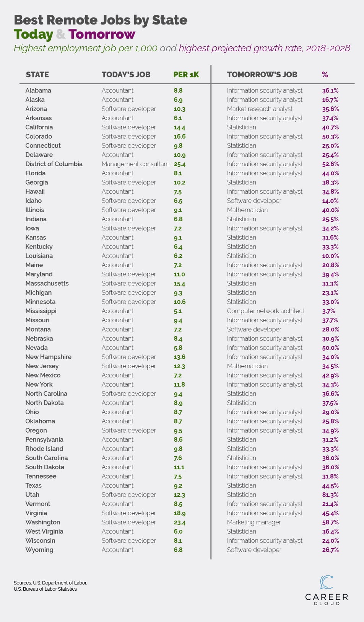
Task: Click the STATE column header
Action: (37, 75)
